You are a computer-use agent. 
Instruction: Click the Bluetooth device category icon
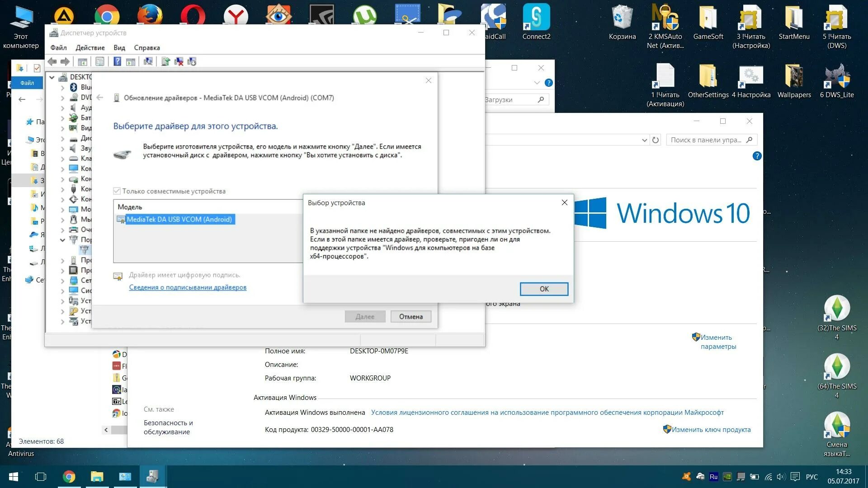[x=74, y=87]
